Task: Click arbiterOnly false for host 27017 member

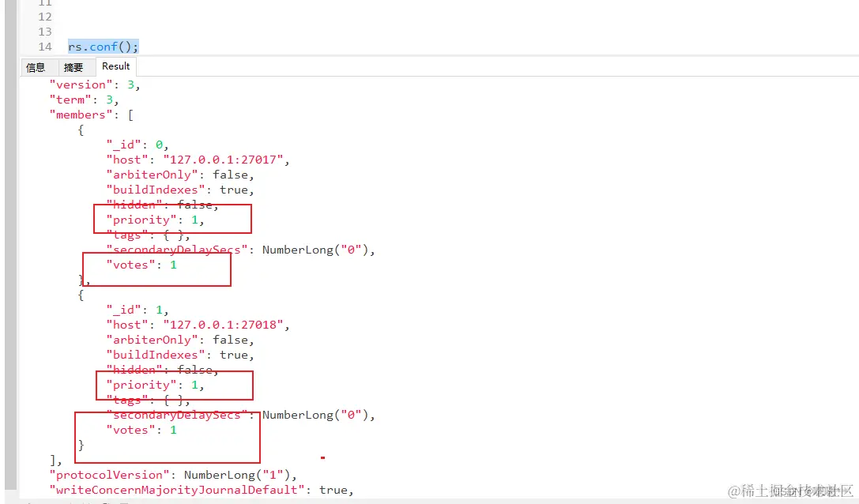Action: (x=180, y=175)
